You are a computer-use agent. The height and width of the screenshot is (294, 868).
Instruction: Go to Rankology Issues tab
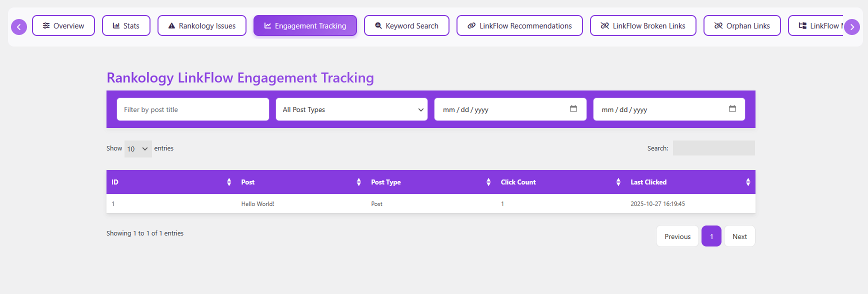[202, 26]
